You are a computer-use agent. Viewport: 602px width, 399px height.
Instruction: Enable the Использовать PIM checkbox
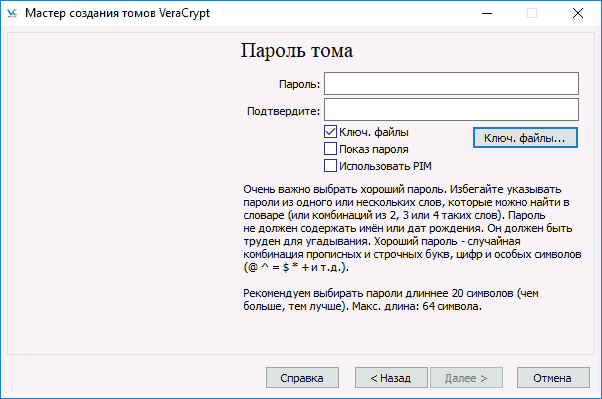pos(330,166)
